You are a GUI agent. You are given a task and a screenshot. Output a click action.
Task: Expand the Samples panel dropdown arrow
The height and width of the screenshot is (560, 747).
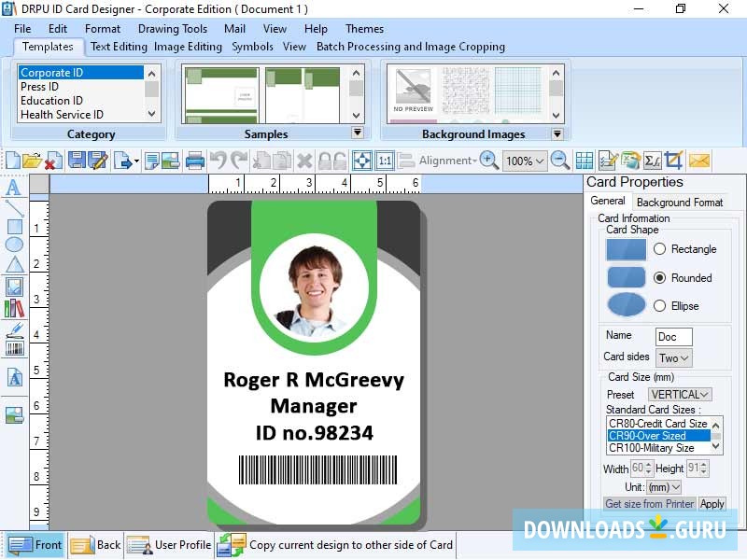358,133
